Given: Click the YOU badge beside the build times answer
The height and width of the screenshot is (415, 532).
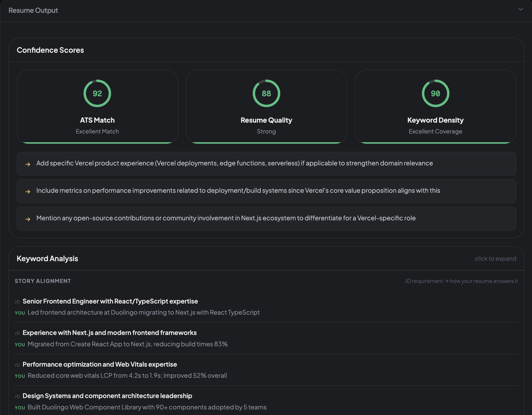Looking at the screenshot, I should coord(20,344).
